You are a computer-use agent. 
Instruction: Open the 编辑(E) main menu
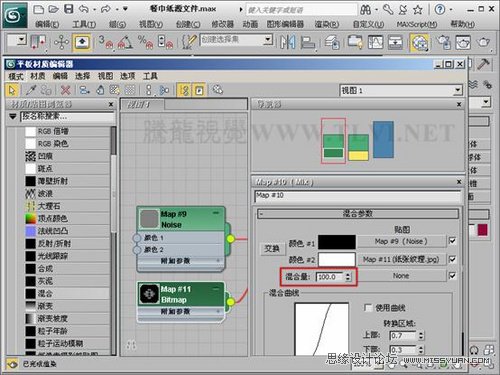47,24
